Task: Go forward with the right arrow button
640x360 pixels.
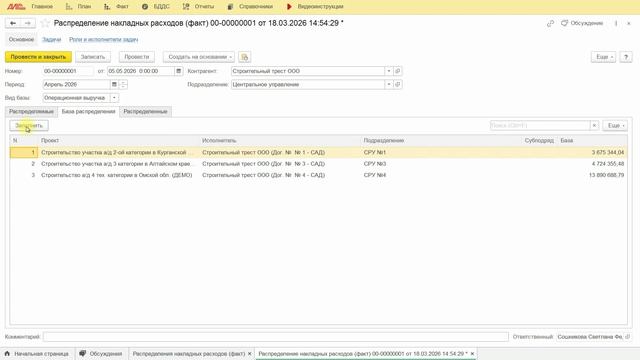Action: click(28, 23)
